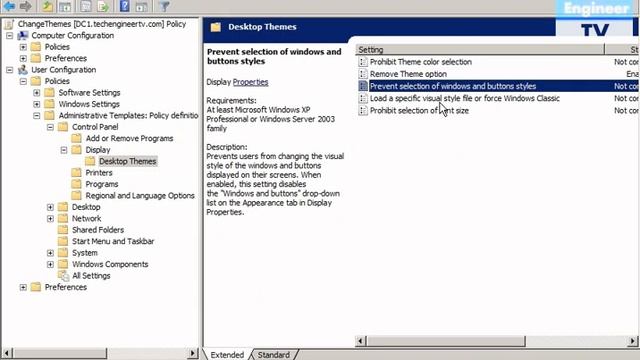Collapse Policies under User Configuration
The width and height of the screenshot is (640, 360).
point(23,81)
